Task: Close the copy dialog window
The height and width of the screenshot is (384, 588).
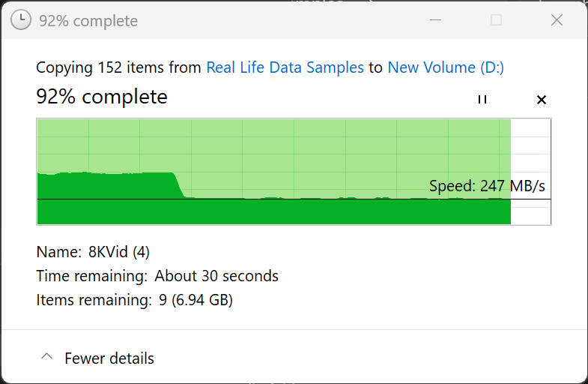Action: [557, 20]
